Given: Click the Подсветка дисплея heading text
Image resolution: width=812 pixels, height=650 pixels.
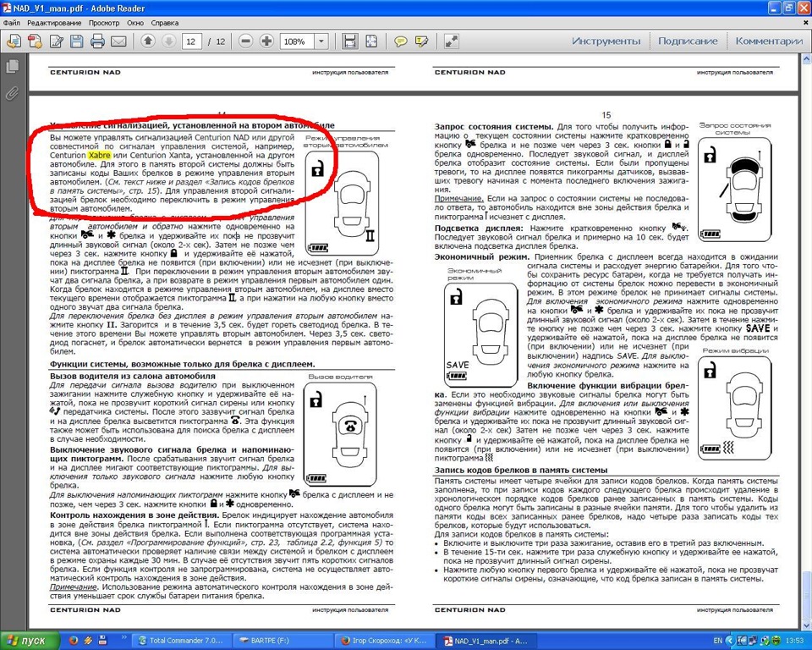Looking at the screenshot, I should tap(479, 228).
